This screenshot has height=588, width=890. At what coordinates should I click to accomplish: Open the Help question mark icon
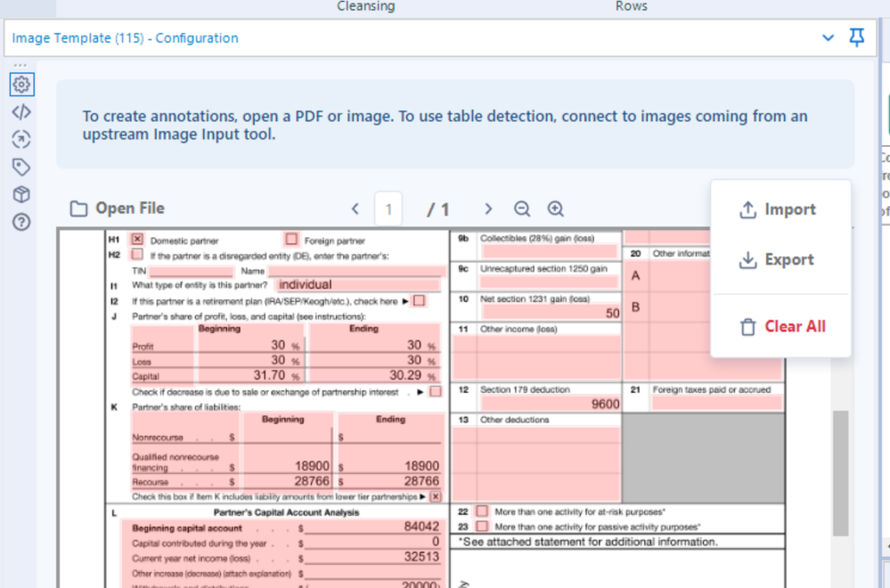click(21, 222)
